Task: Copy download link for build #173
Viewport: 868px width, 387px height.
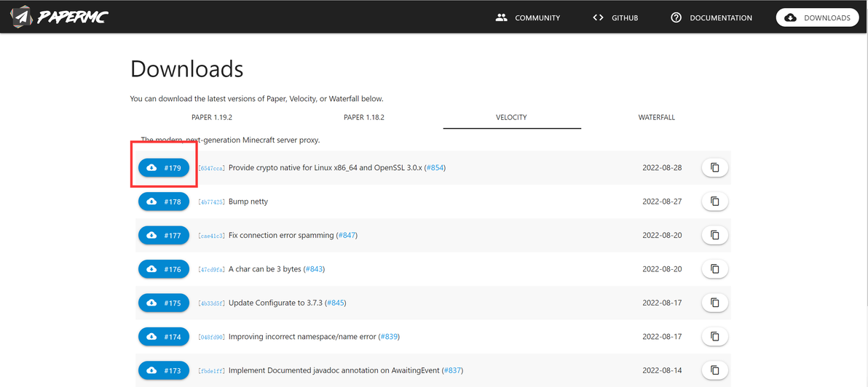Action: pyautogui.click(x=714, y=370)
